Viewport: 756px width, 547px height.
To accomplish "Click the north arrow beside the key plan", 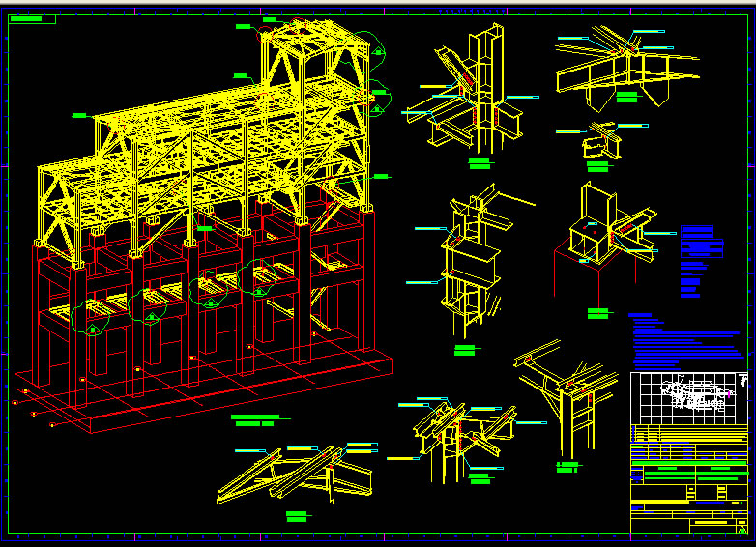I will point(742,379).
